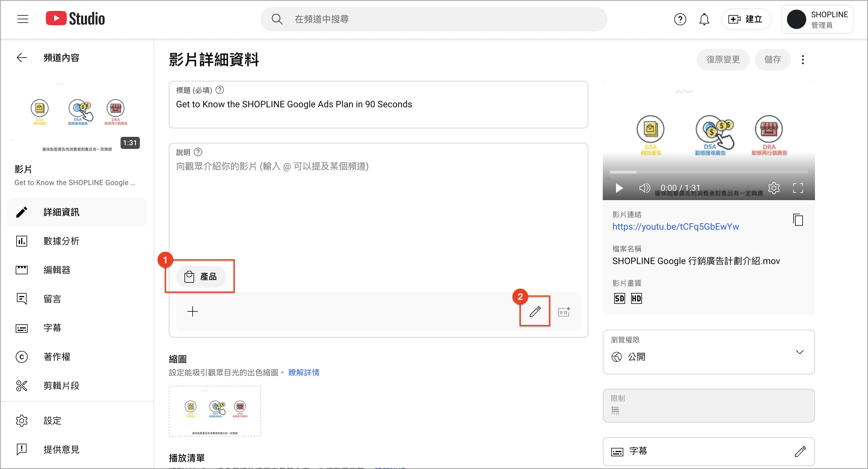Open the hamburger navigation menu
Screen dimensions: 868x469
(23, 19)
